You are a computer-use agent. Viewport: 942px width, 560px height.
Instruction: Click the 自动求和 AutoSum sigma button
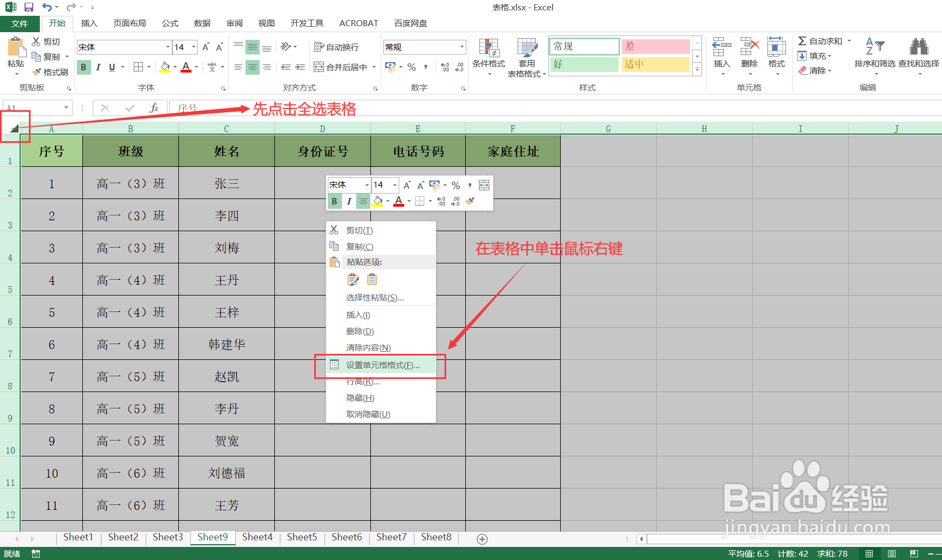tap(820, 41)
